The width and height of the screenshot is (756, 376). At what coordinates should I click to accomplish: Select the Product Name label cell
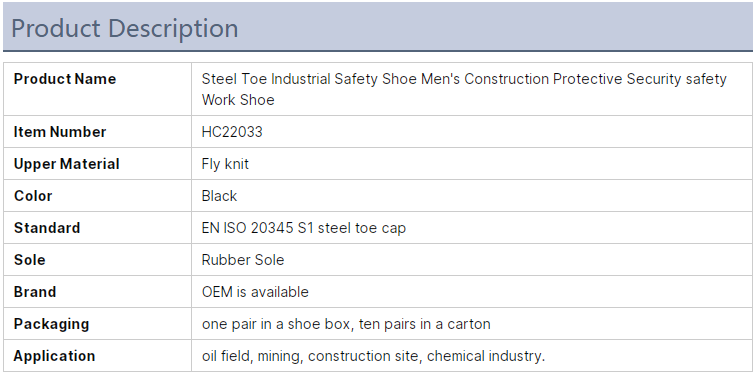click(97, 89)
